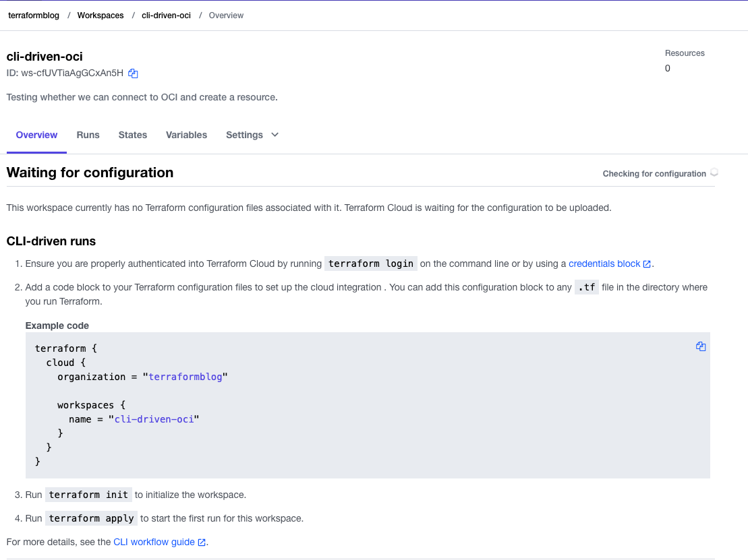
Task: Click the Resources count value
Action: [x=668, y=68]
